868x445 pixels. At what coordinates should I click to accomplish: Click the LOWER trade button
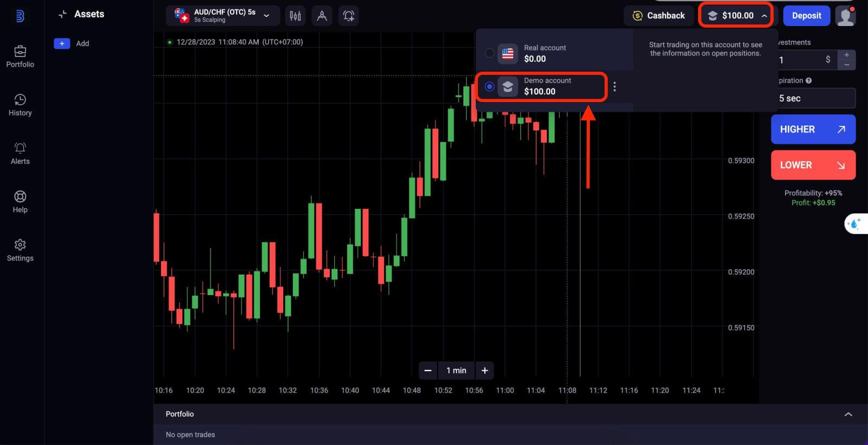(813, 165)
